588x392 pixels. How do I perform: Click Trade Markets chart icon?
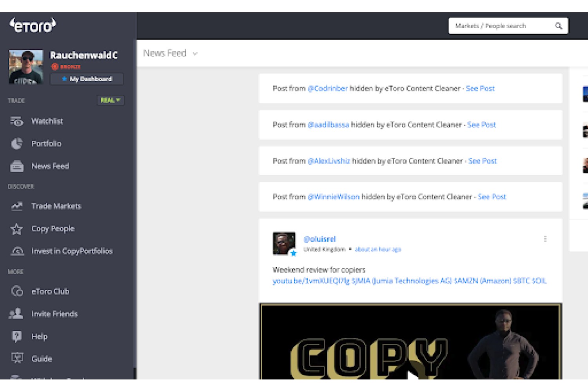[17, 206]
